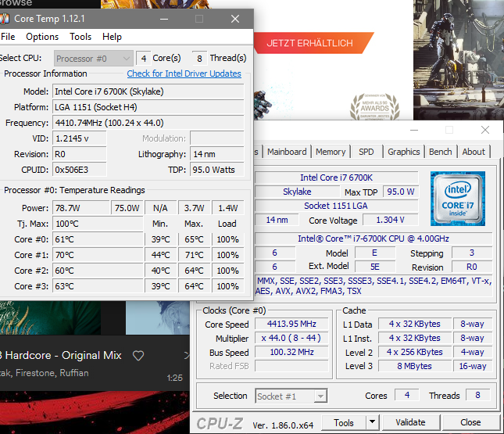The height and width of the screenshot is (434, 504).
Task: Switch to Mainboard tab in CPU-Z
Action: coord(287,152)
